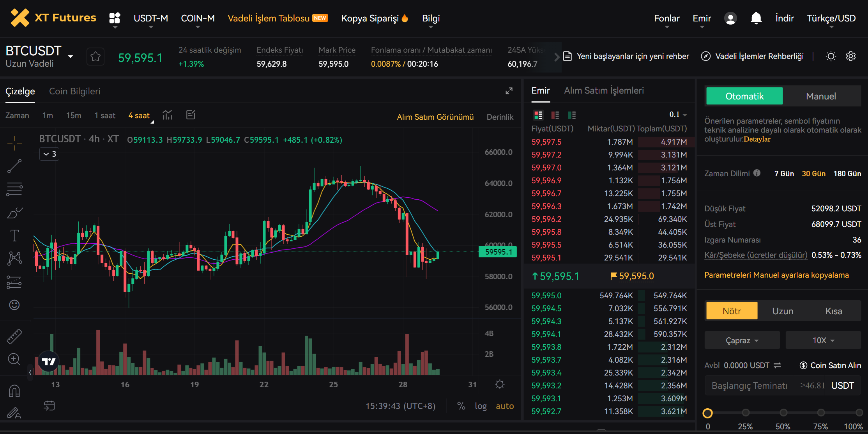This screenshot has height=434, width=868.
Task: Expand the 10X leverage dropdown
Action: click(823, 340)
